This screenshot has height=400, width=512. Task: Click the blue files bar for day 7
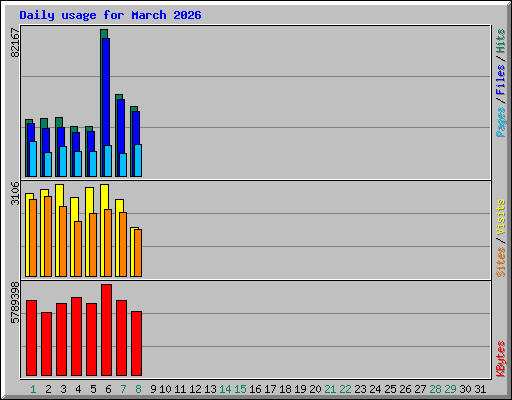pyautogui.click(x=121, y=126)
